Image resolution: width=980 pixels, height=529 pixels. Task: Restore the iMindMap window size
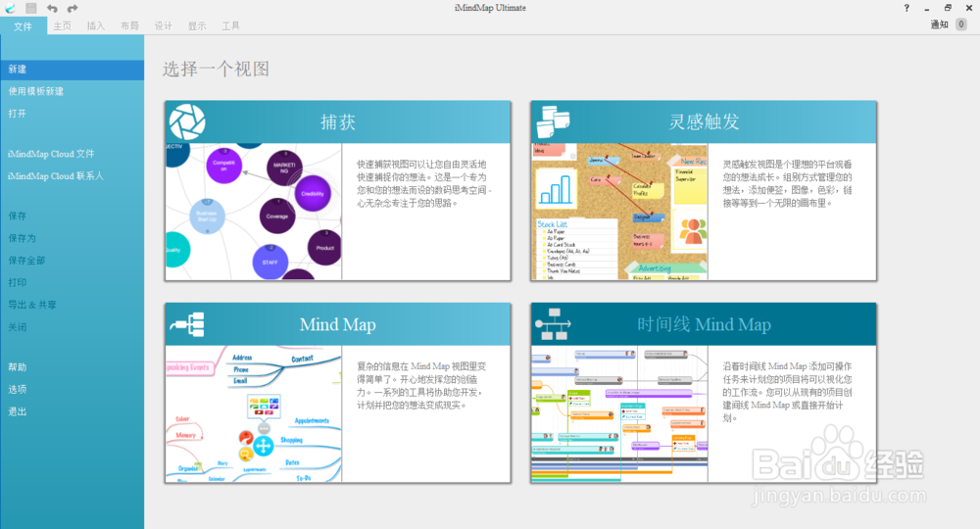tap(948, 8)
